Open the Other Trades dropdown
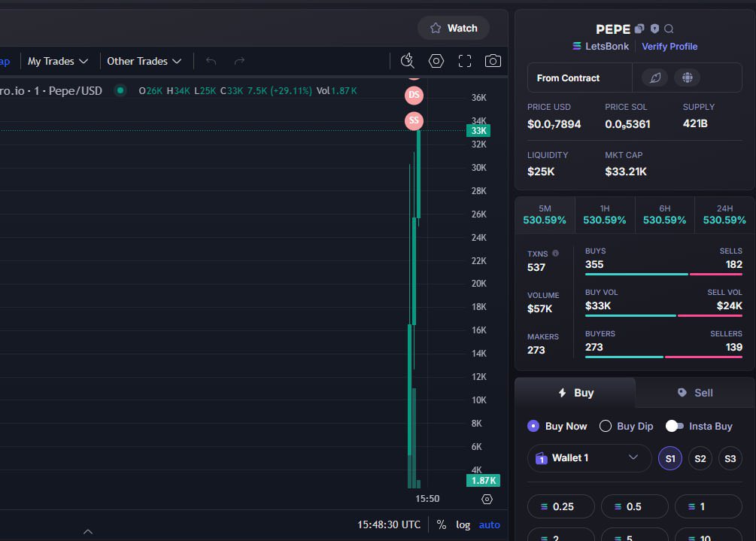Image resolution: width=756 pixels, height=541 pixels. tap(144, 61)
